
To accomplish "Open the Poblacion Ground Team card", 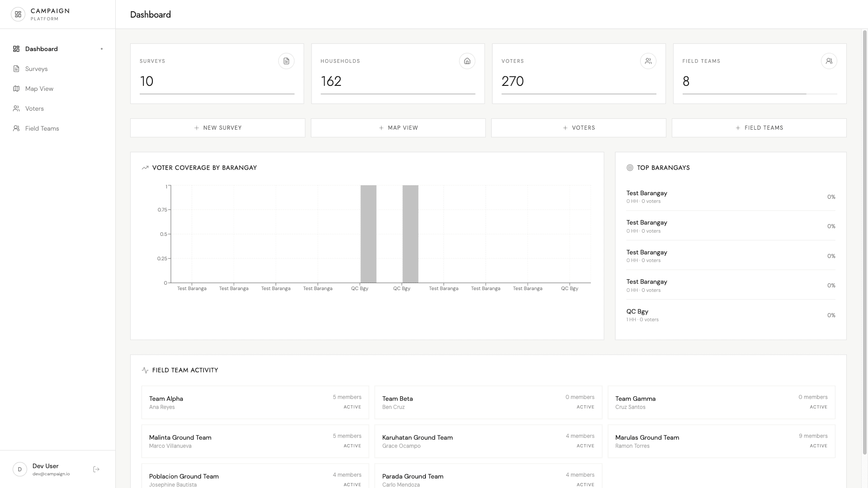I will (255, 476).
